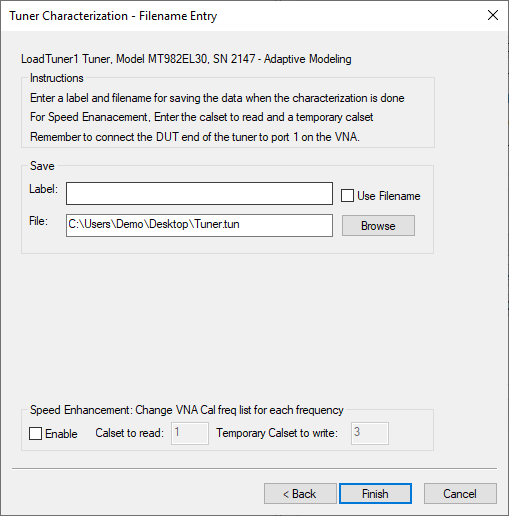
Task: Click into the File path field
Action: tap(199, 226)
